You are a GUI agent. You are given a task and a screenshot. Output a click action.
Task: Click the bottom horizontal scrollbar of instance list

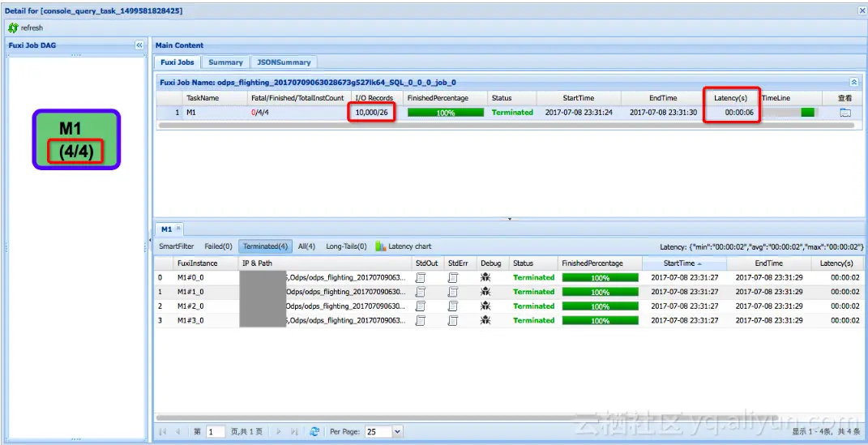(x=465, y=417)
